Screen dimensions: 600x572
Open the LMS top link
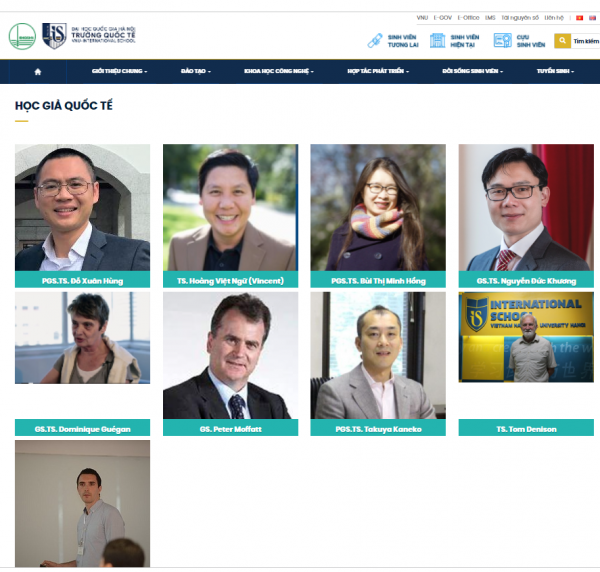[490, 18]
